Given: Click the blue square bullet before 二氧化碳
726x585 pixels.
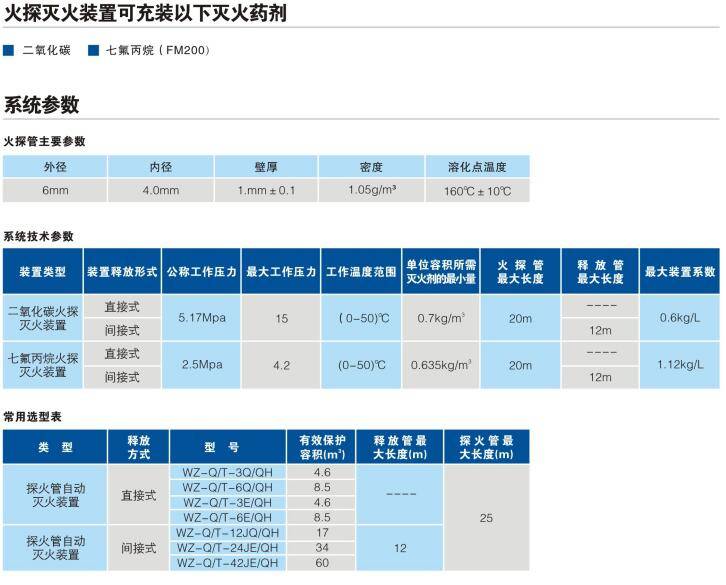Looking at the screenshot, I should 8,50.
